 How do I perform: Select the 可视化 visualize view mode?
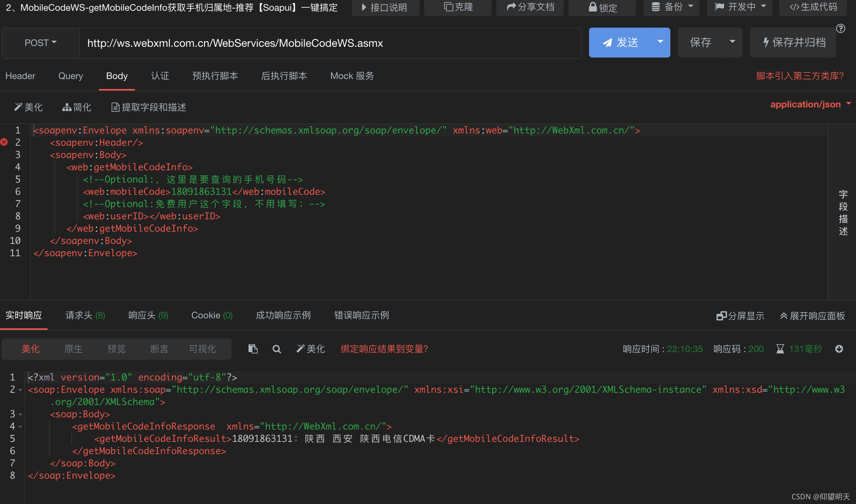(202, 349)
